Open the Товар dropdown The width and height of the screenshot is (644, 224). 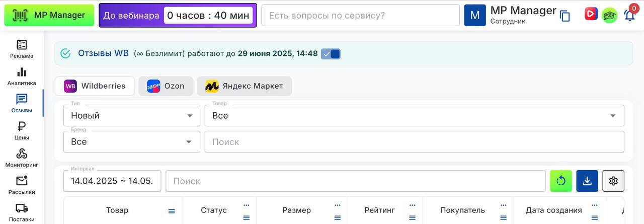click(x=414, y=115)
